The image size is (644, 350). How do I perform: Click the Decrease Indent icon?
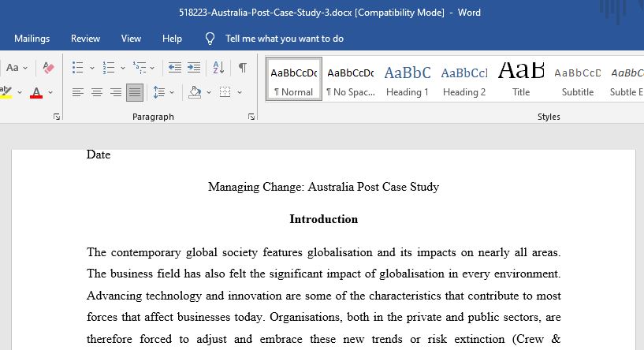tap(174, 67)
